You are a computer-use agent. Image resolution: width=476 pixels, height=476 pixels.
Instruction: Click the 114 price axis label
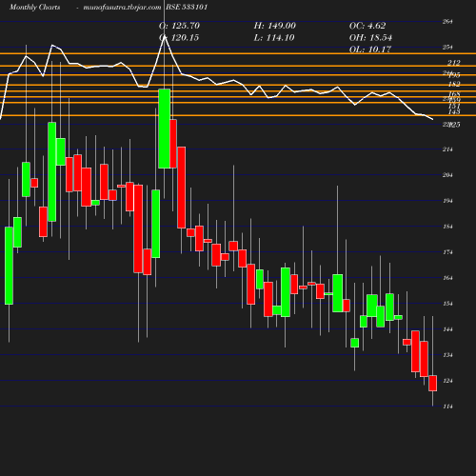447,407
